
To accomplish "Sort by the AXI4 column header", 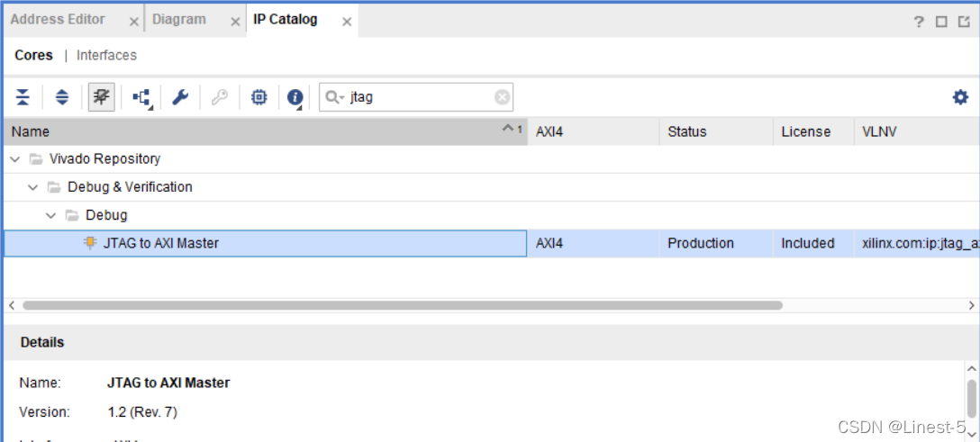I will [x=594, y=131].
